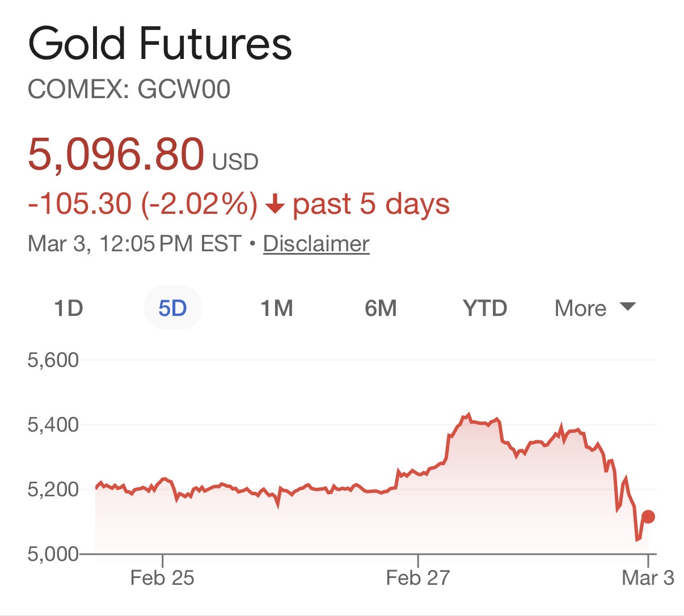View the YTD chart range

pyautogui.click(x=485, y=309)
